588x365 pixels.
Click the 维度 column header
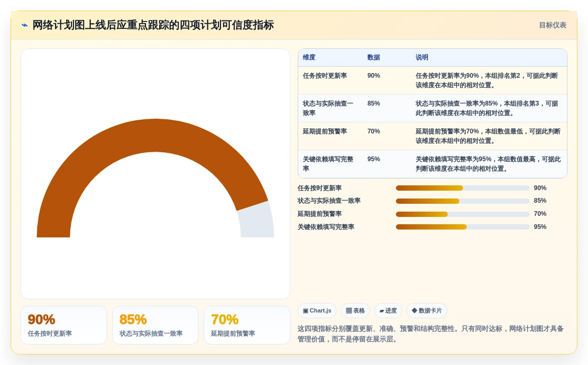[x=309, y=57]
